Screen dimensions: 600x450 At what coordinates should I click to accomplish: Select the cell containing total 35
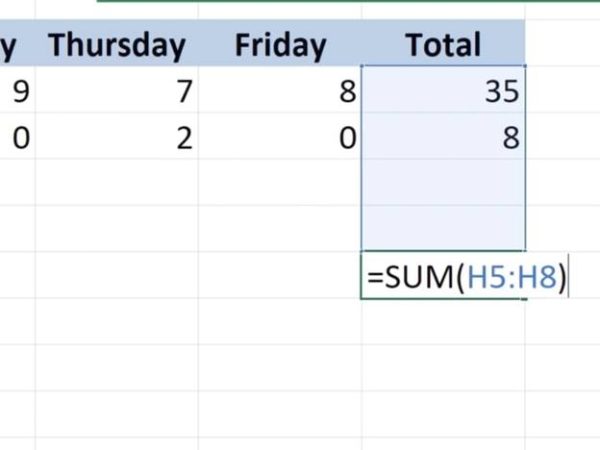coord(443,90)
